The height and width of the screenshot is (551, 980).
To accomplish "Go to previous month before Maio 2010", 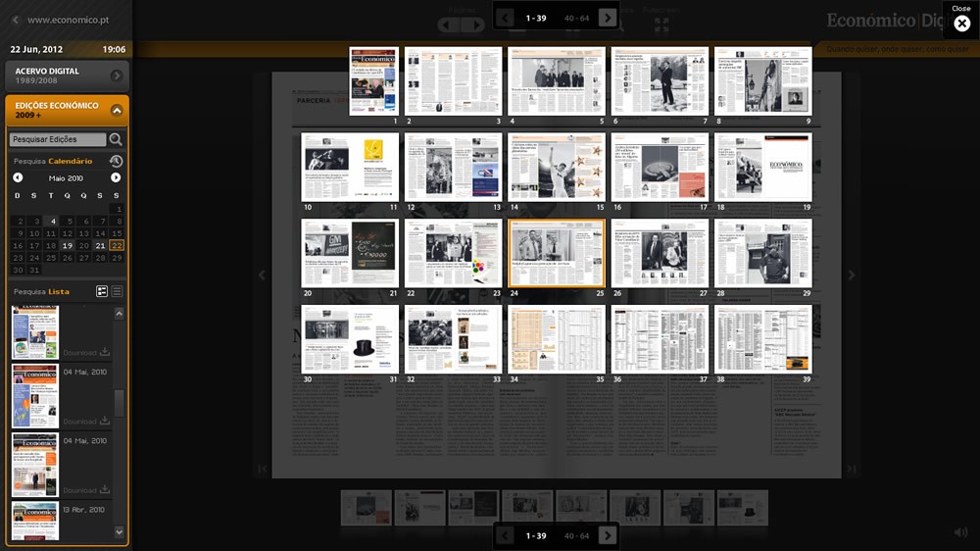I will tap(18, 178).
